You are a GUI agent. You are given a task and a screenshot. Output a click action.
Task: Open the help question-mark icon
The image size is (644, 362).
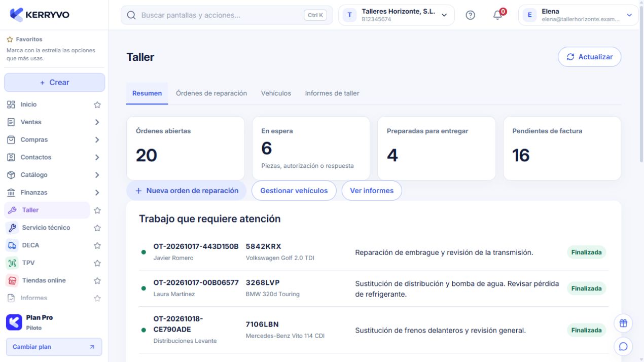click(470, 15)
